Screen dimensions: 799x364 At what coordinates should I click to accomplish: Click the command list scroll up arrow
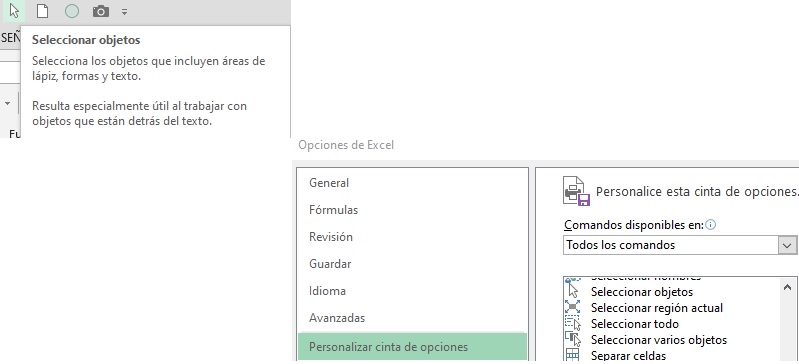click(787, 288)
